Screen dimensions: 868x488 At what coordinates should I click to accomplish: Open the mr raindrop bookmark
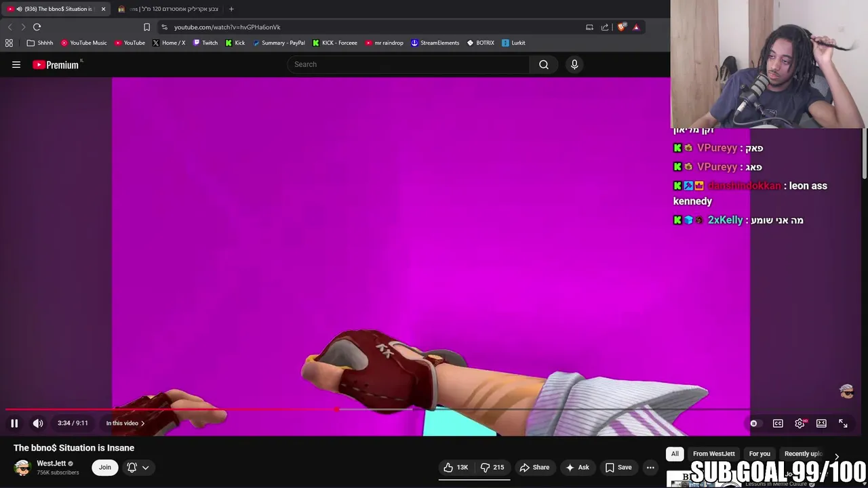(384, 43)
